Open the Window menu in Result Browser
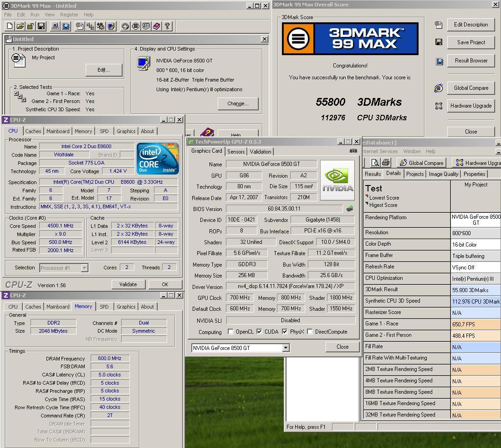 (412, 151)
